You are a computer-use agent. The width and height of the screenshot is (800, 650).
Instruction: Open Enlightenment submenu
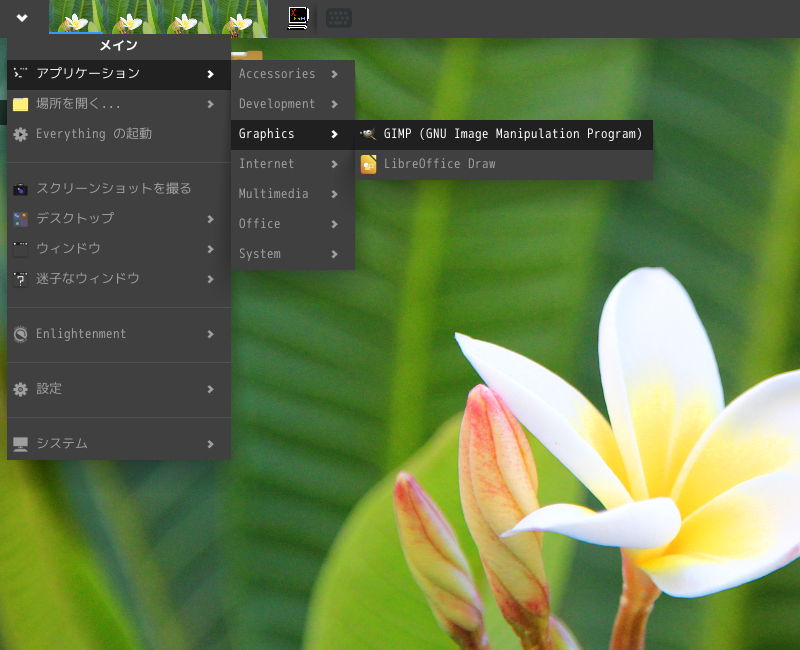119,334
